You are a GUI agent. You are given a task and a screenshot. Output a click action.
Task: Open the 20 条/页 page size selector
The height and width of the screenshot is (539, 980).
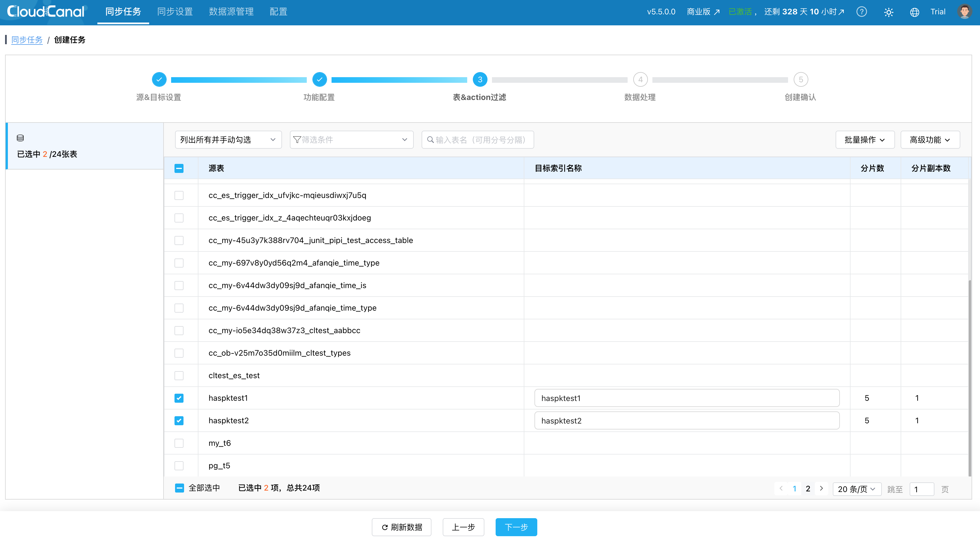pyautogui.click(x=856, y=489)
